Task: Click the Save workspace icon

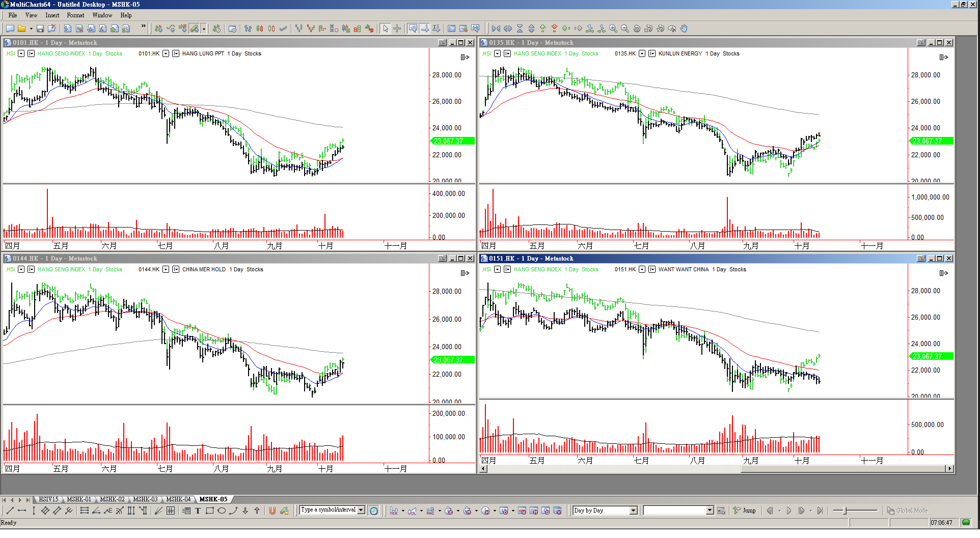Action: (x=40, y=29)
